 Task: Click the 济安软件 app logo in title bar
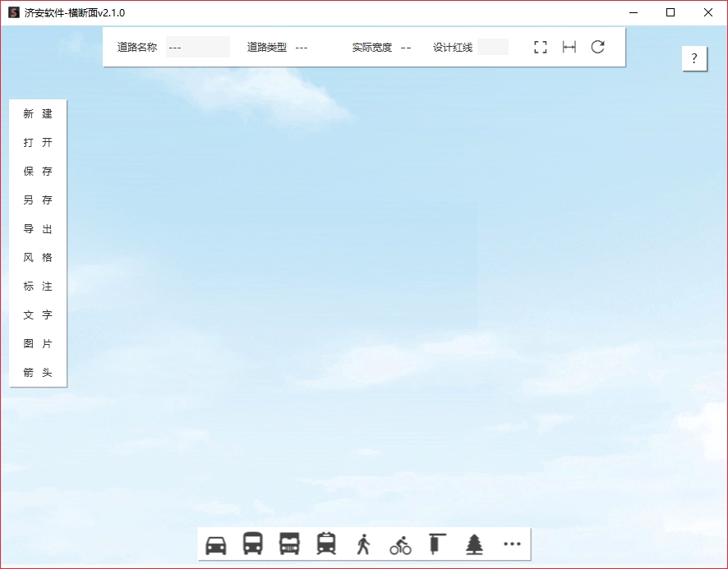coord(14,12)
